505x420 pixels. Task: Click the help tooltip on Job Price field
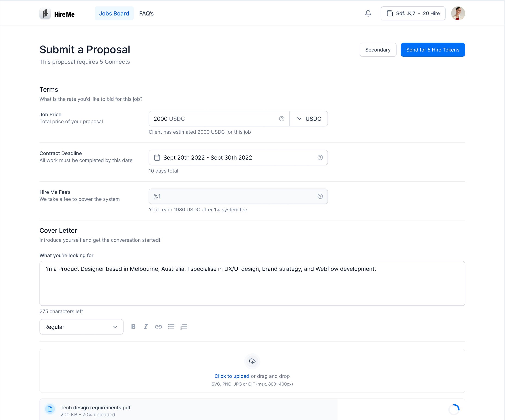click(x=281, y=119)
